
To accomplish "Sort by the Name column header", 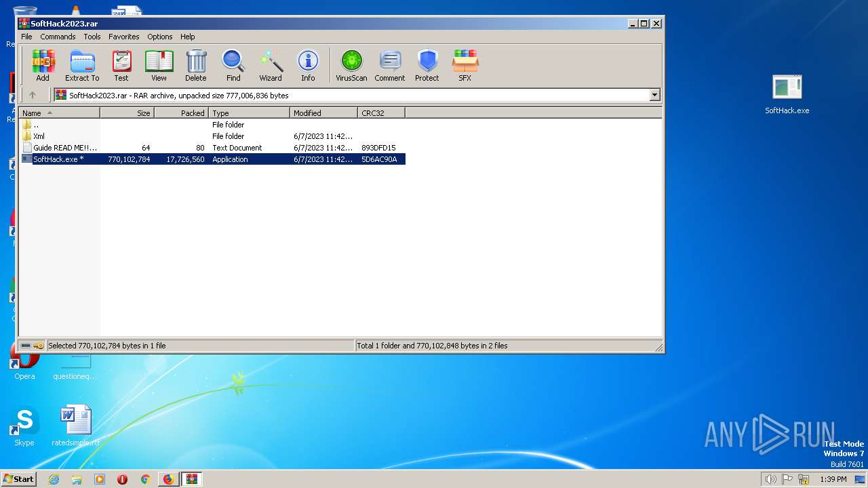I will coord(59,113).
